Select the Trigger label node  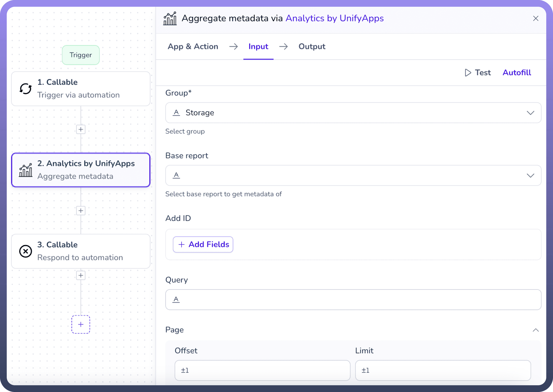tap(81, 55)
